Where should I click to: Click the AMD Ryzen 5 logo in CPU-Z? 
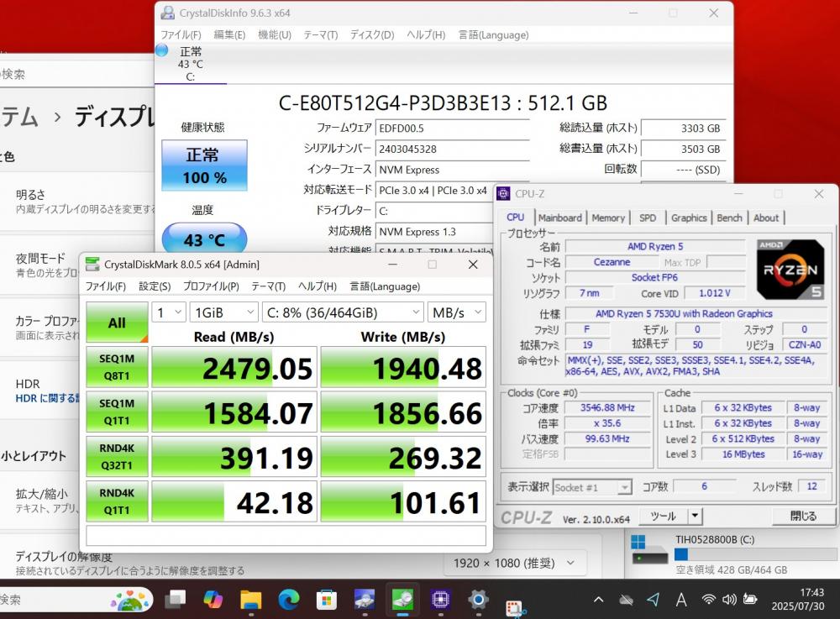[x=790, y=270]
